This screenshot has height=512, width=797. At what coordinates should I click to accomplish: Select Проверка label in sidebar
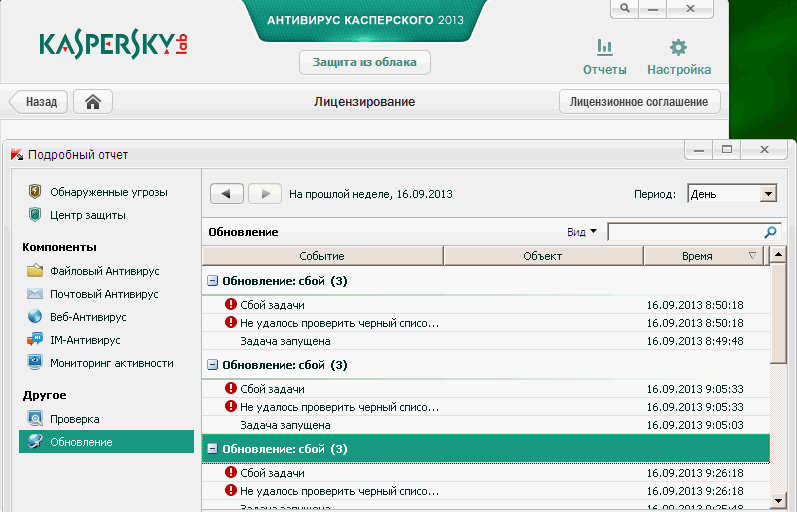click(74, 419)
